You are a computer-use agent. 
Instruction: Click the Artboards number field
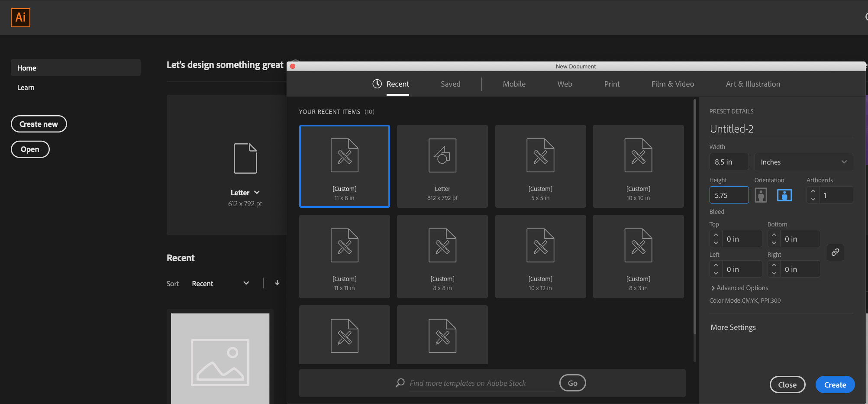coord(836,195)
